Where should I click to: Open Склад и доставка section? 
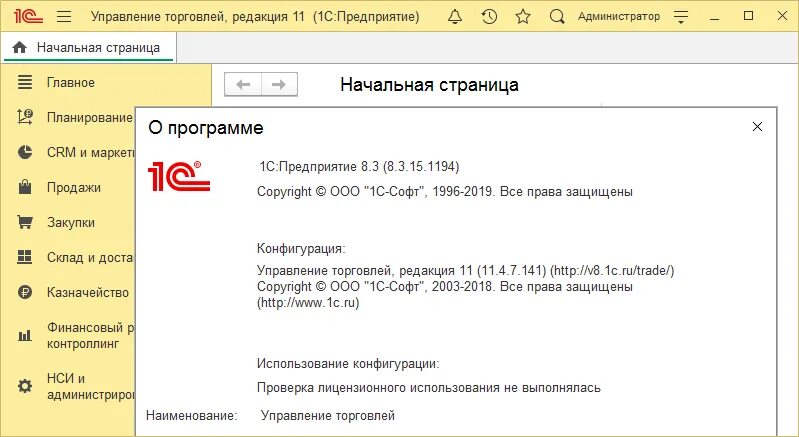click(90, 257)
